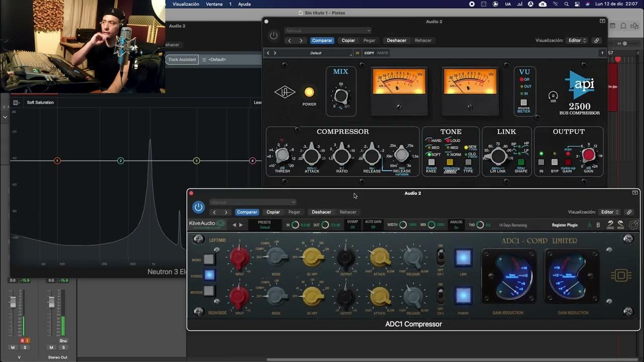This screenshot has width=644, height=362.
Task: Toggle the OVSMP oversampling setting
Action: [x=353, y=225]
